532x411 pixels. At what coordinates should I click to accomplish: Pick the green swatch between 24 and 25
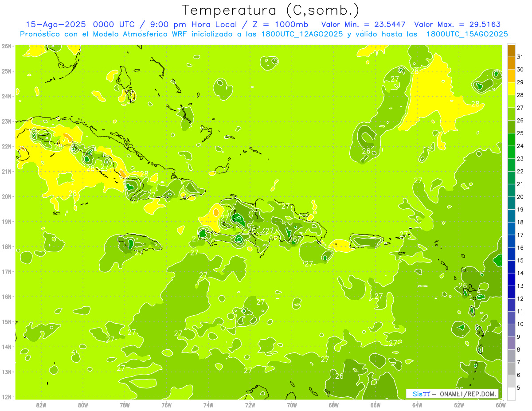click(x=511, y=140)
